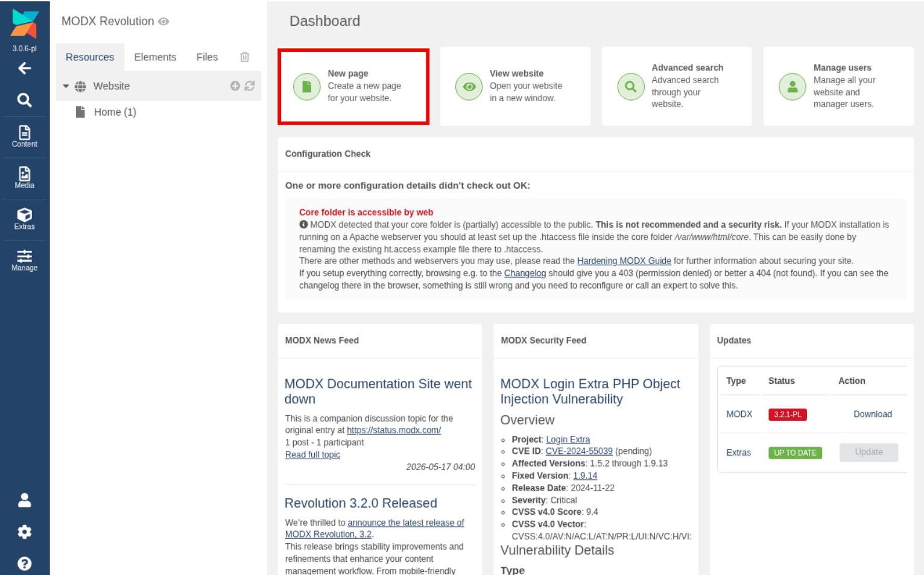
Task: Click the Advanced search magnifier icon
Action: pyautogui.click(x=631, y=87)
